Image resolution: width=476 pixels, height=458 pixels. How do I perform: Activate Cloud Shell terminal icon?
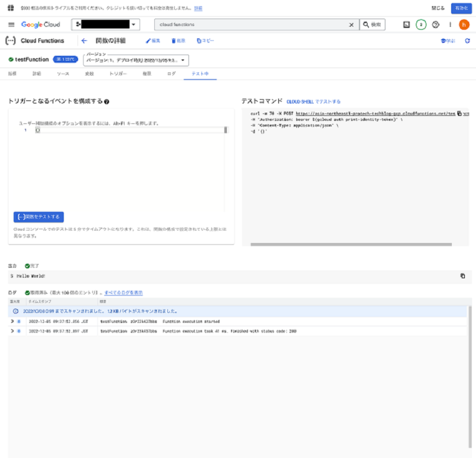tap(407, 25)
